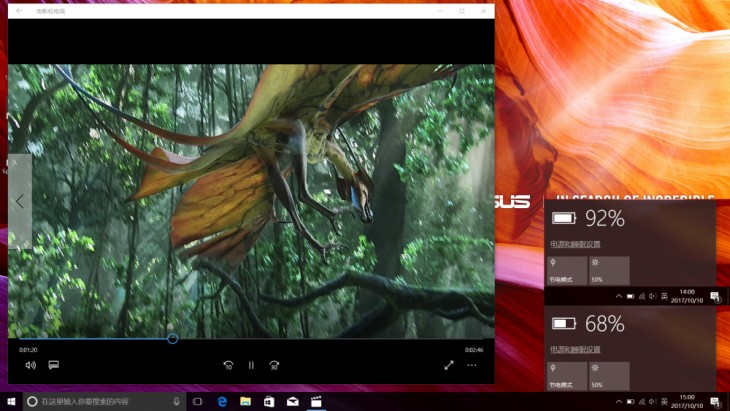Enter full screen video mode
The width and height of the screenshot is (730, 411).
449,365
